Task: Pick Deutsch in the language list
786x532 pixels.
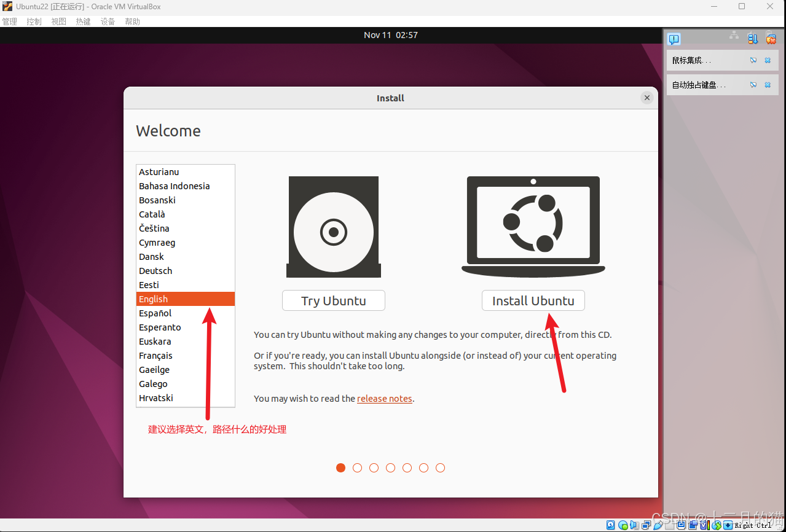Action: coord(186,271)
